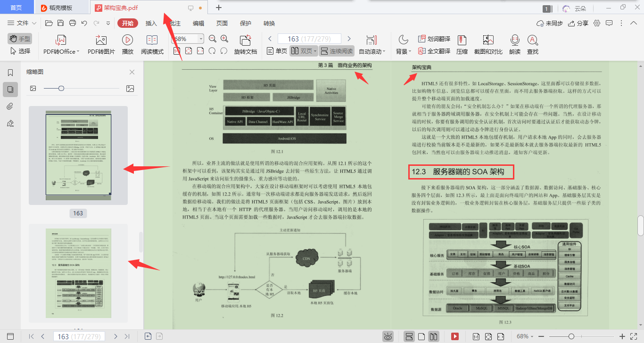
Task: Switch to the 插入 ribbon tab
Action: click(x=151, y=23)
